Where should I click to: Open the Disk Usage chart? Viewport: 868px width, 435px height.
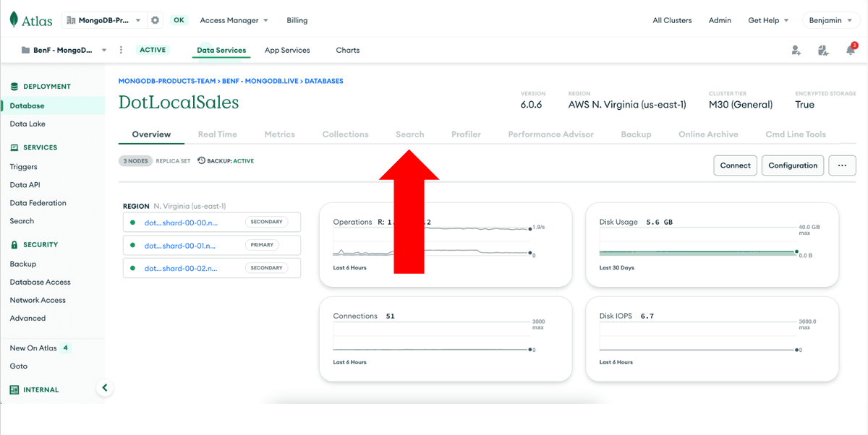711,244
